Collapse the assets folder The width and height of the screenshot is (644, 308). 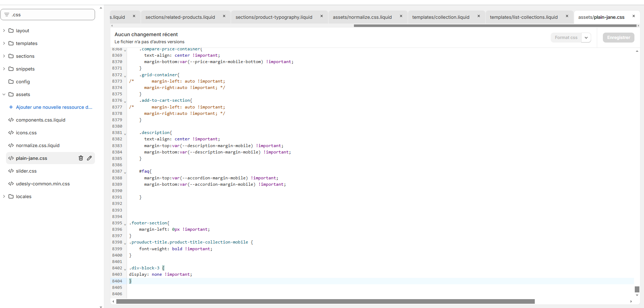4,94
